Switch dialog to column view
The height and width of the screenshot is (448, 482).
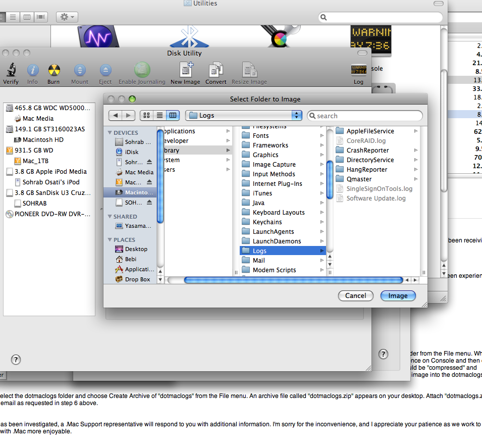[x=173, y=115]
